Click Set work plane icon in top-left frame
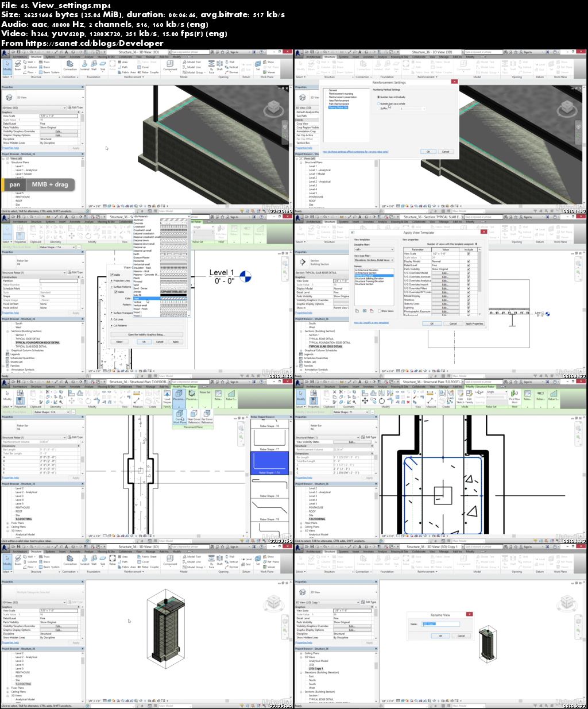 (258, 64)
